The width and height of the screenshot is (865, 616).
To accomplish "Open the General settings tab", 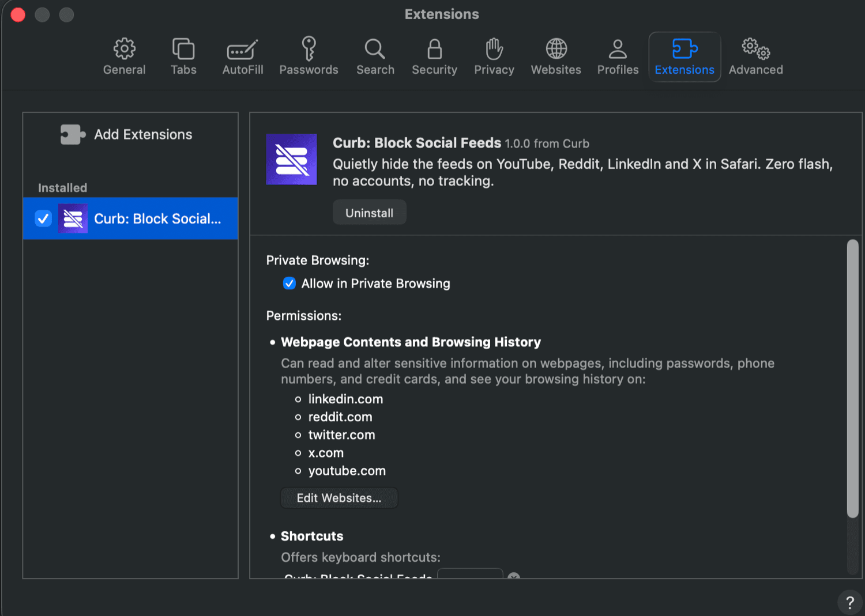I will click(x=124, y=57).
